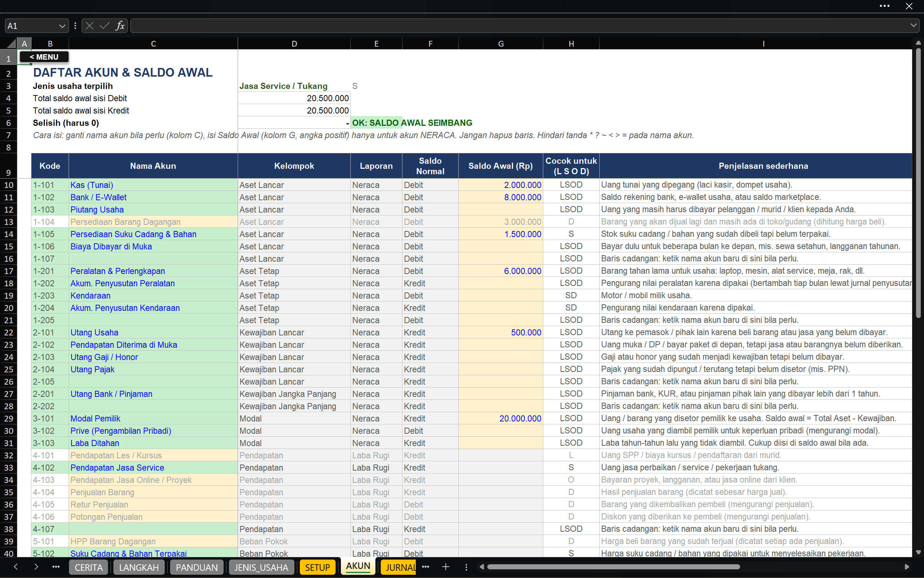This screenshot has width=924, height=578.
Task: Select the 20.000.000 Modal Pemilik balance
Action: (x=500, y=419)
